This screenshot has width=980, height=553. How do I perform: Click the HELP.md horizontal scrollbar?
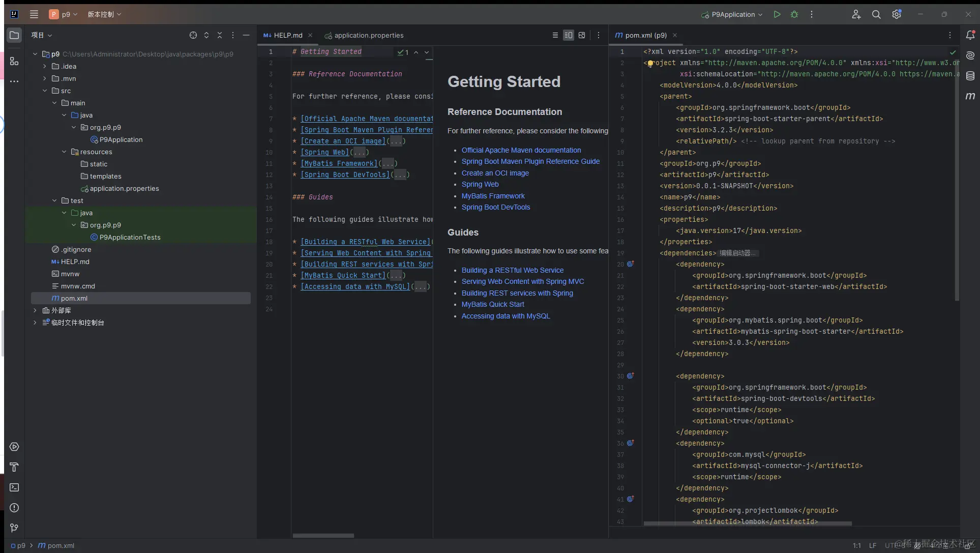point(323,535)
